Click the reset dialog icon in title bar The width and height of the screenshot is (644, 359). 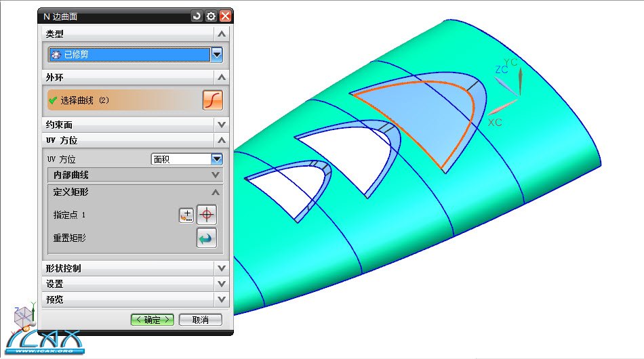coord(197,16)
